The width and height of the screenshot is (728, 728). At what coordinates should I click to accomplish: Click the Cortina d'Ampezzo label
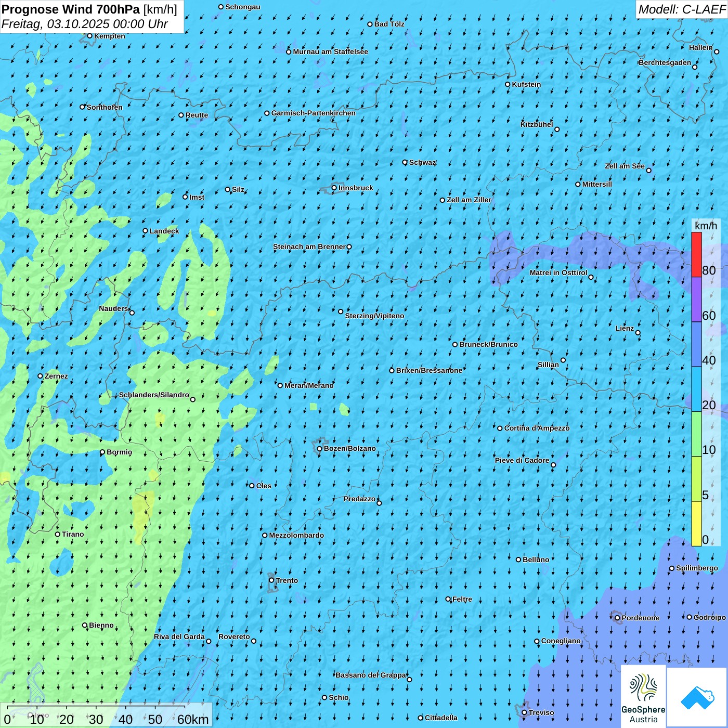click(537, 428)
